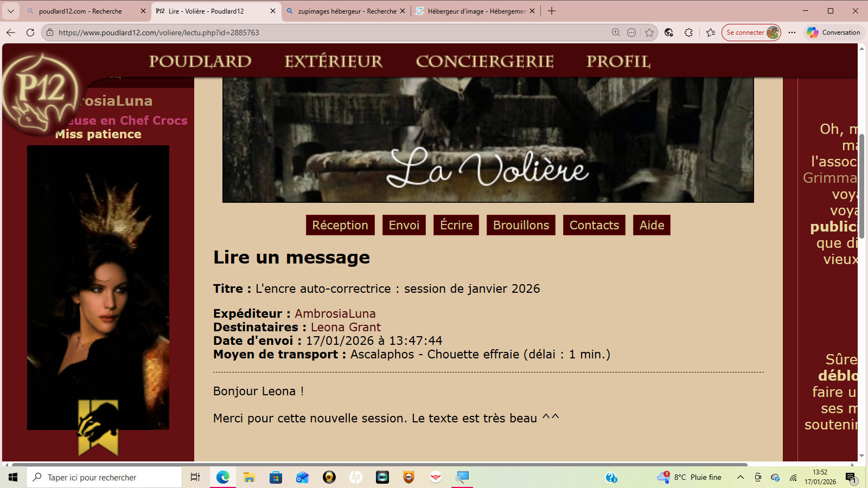Show hidden system tray icons

pos(740,477)
